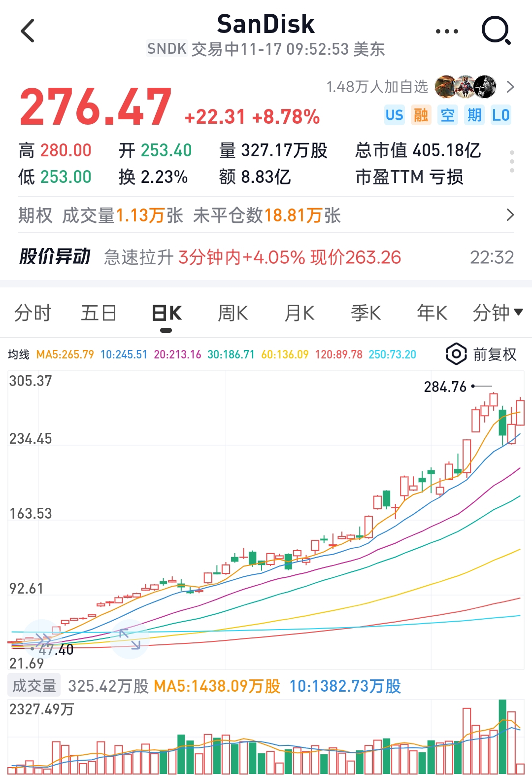Viewport: 532px width, 775px height.
Task: Select the 月K monthly chart tab
Action: (x=299, y=313)
